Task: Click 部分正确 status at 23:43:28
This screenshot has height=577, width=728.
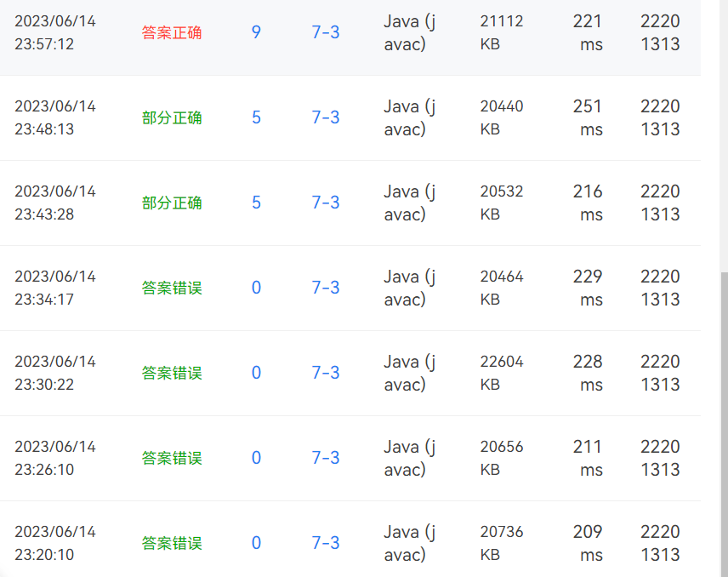Action: (172, 203)
